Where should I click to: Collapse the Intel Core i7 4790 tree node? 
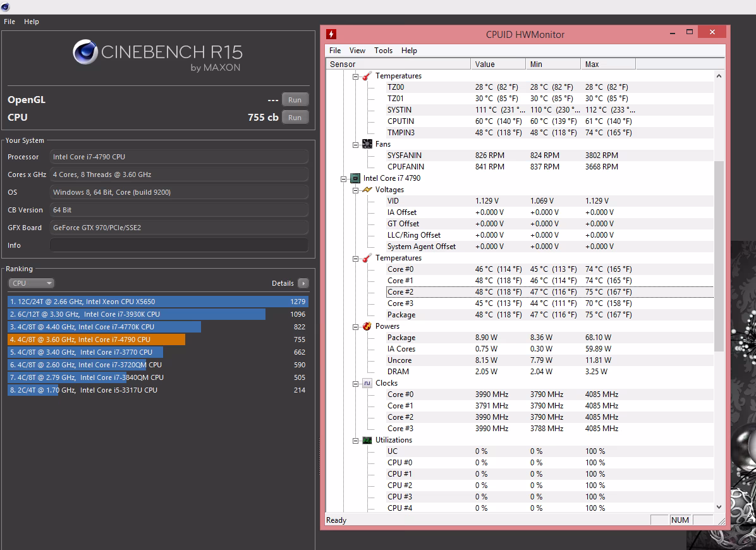coord(343,179)
